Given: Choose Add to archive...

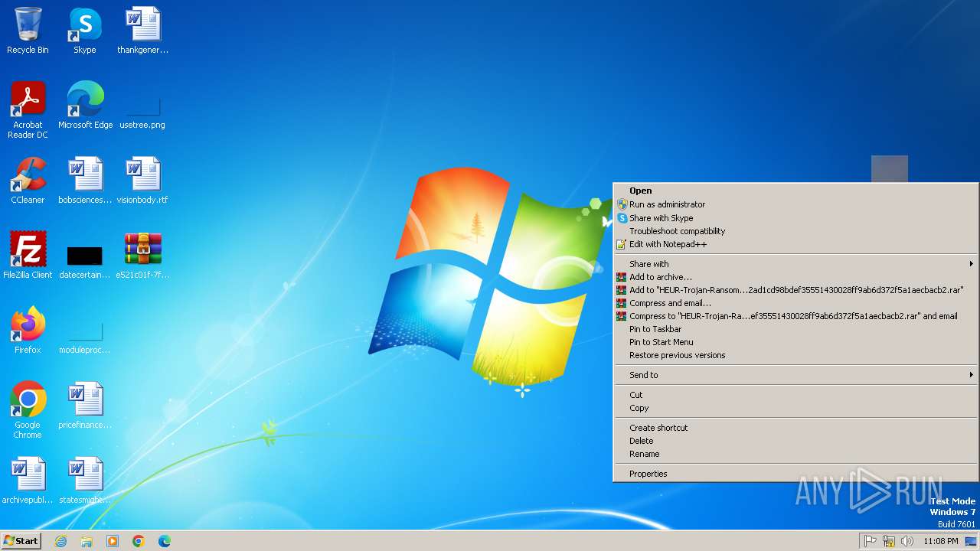Looking at the screenshot, I should pos(795,277).
